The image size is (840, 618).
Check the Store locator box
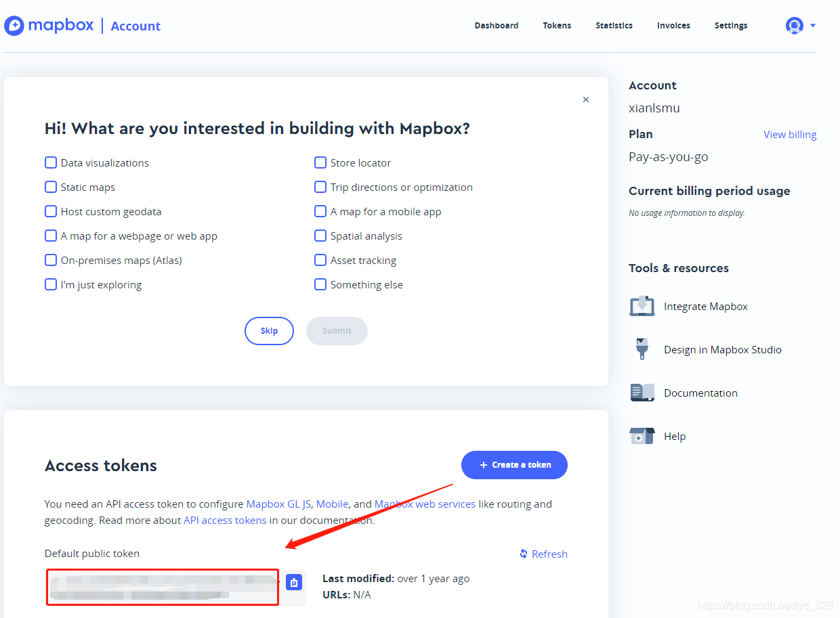(320, 162)
